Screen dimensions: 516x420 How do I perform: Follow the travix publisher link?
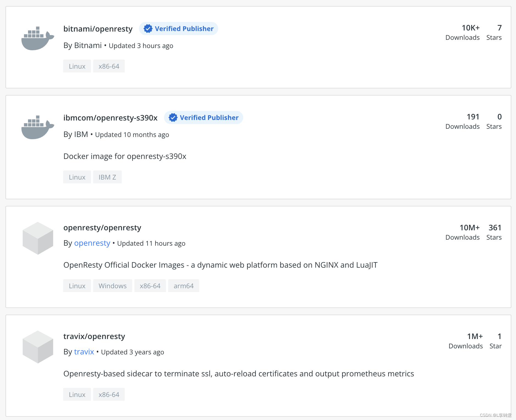pos(84,352)
